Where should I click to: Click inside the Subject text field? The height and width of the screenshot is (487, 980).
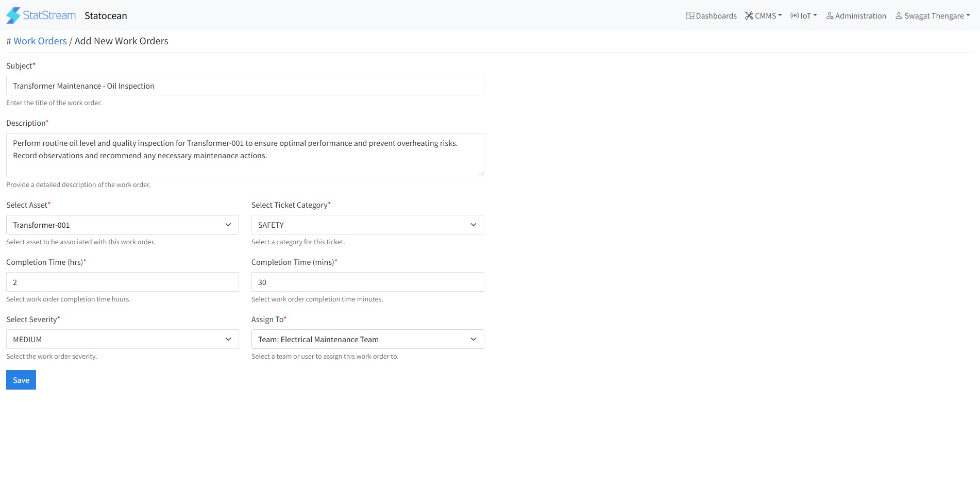point(245,86)
